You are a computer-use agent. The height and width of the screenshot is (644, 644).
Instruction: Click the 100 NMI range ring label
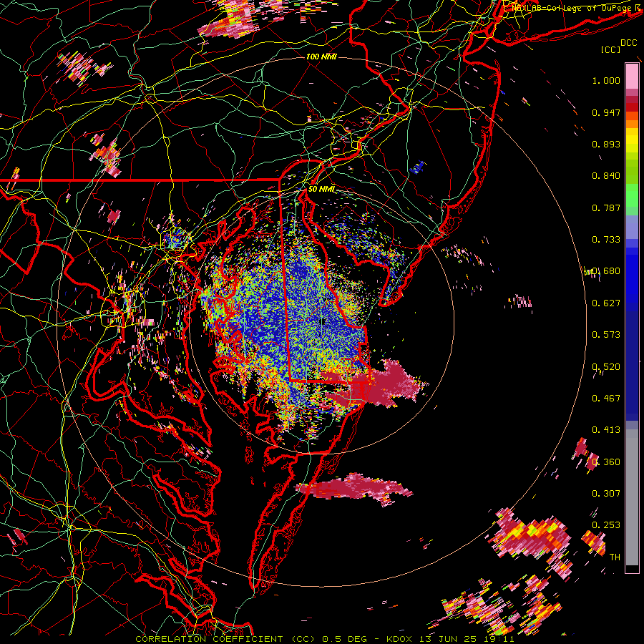pyautogui.click(x=321, y=57)
